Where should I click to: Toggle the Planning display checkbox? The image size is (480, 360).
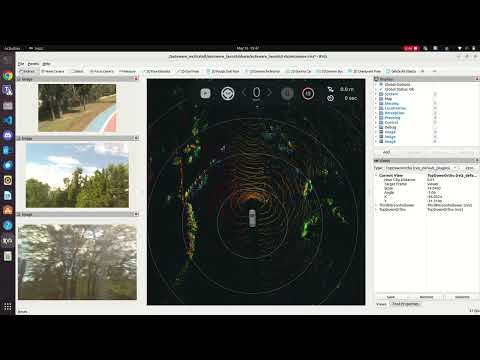[435, 118]
